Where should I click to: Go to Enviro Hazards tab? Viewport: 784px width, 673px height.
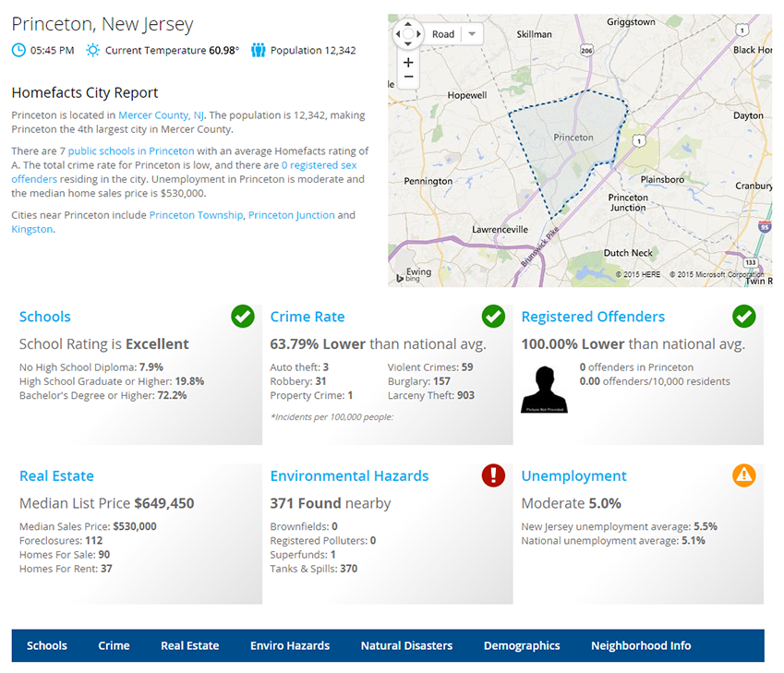(290, 645)
